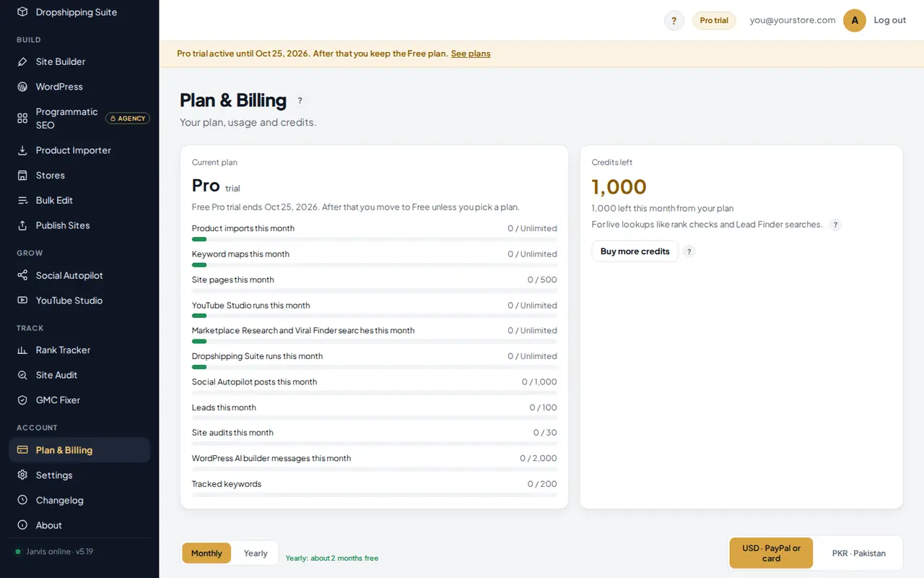Select PKR Pakistan currency option

[858, 553]
